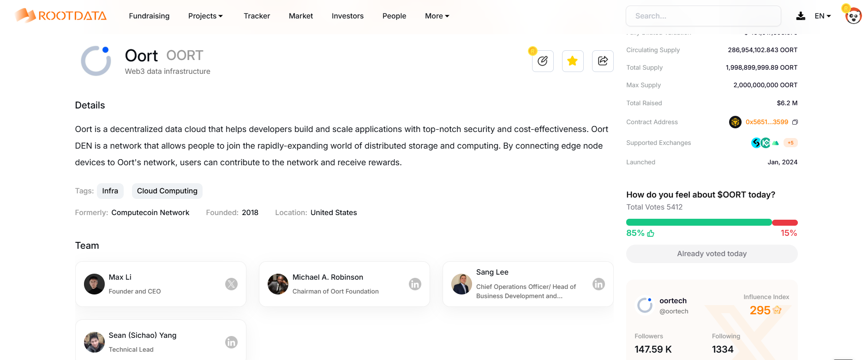868x360 pixels.
Task: Click Max Li's profile photo
Action: click(x=94, y=284)
